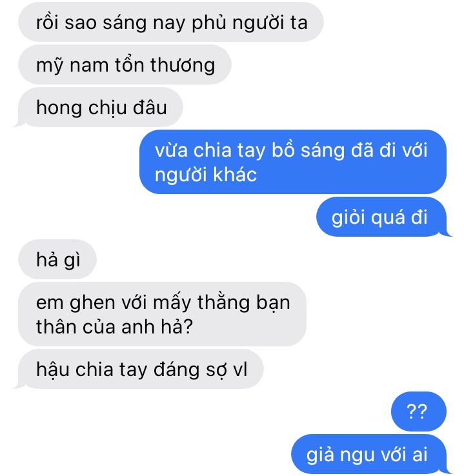Select the word 'rồi' in first message

(x=47, y=22)
